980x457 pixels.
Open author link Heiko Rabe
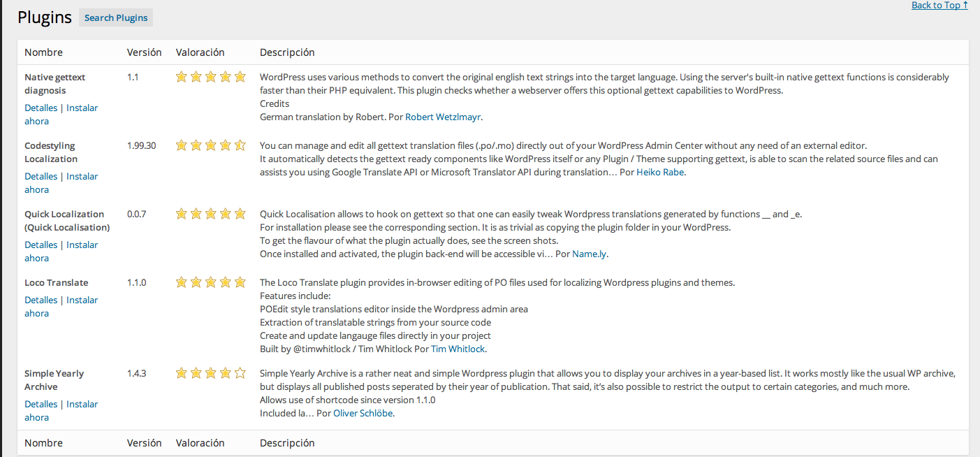(660, 173)
